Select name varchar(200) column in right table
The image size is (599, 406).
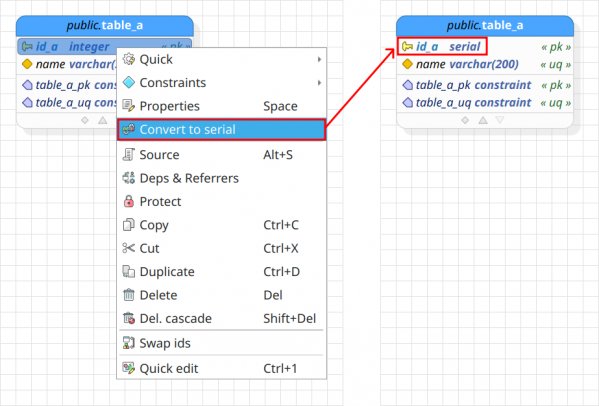pyautogui.click(x=485, y=64)
